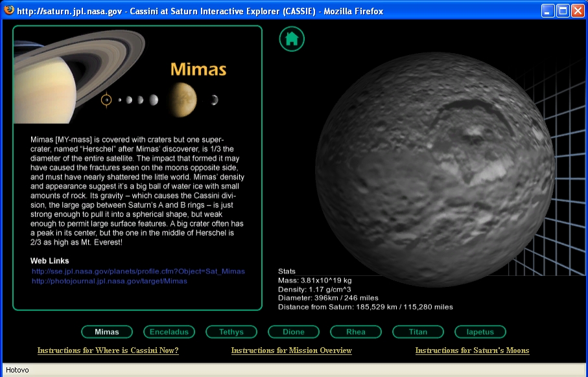This screenshot has width=588, height=377.
Task: Select the Dione tab
Action: (x=294, y=332)
